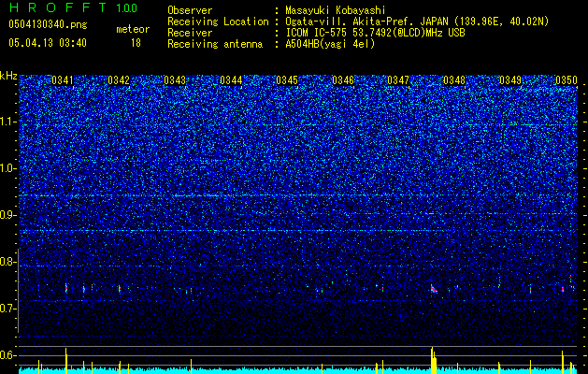This screenshot has width=588, height=374.
Task: Click the 0343 time marker
Action: tap(175, 80)
